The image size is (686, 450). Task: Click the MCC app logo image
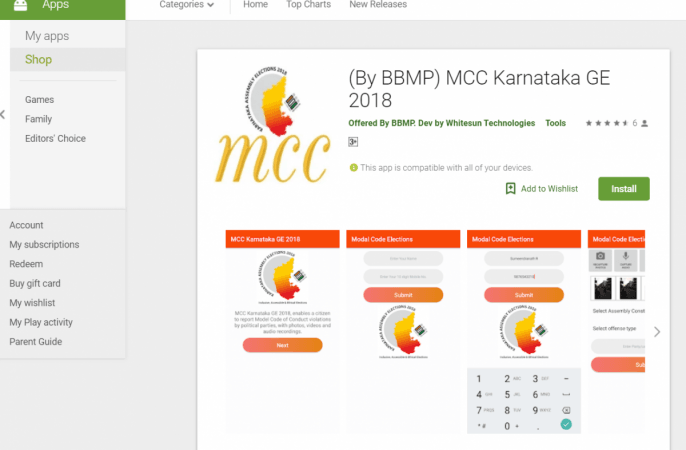272,125
